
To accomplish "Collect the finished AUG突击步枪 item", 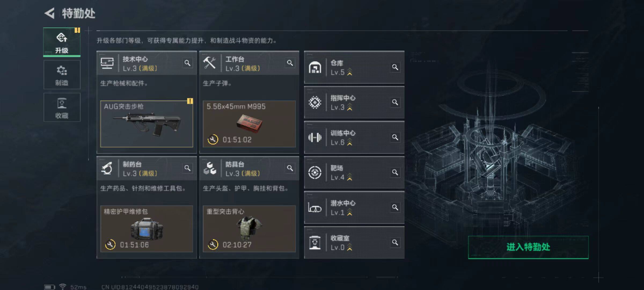I will 147,124.
